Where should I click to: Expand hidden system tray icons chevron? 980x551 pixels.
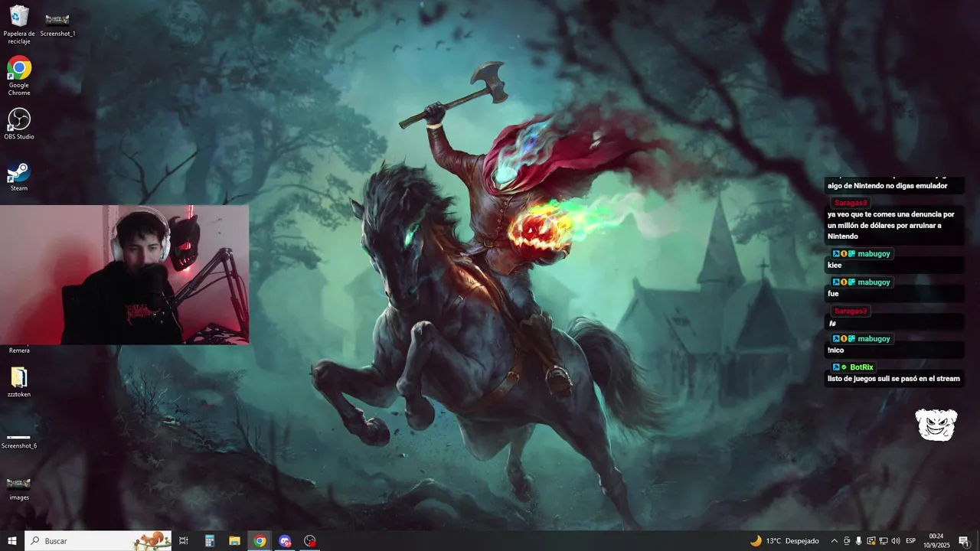(x=835, y=541)
